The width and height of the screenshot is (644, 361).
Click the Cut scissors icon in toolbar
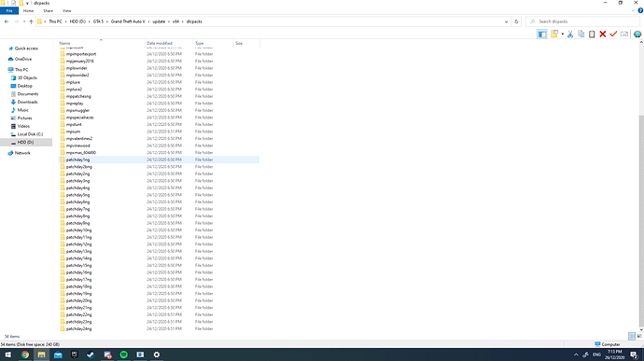pos(570,35)
